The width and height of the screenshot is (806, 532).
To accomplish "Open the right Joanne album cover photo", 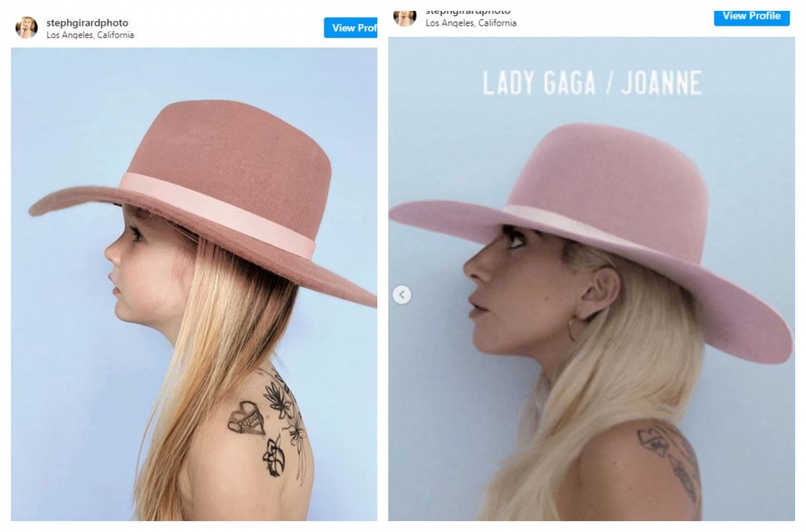I will (x=591, y=279).
